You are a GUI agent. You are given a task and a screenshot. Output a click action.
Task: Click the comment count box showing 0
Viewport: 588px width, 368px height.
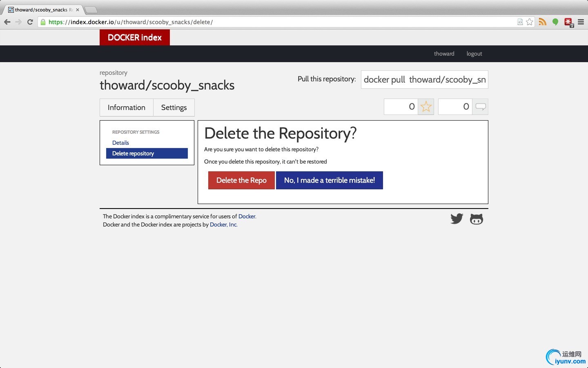pyautogui.click(x=455, y=107)
